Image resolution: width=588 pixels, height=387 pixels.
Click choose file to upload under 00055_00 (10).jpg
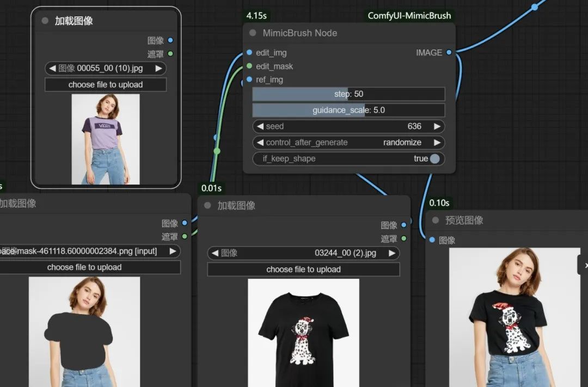tap(106, 85)
